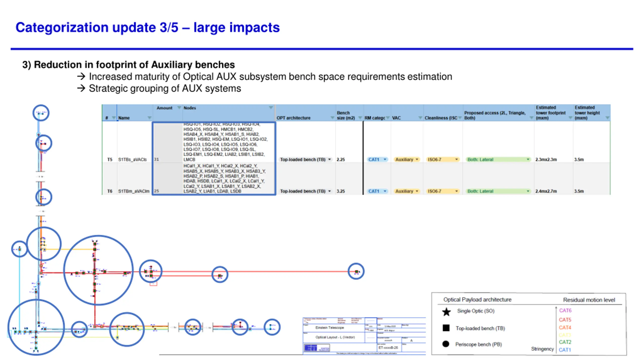Click the Periscope bench circle symbol in legend
Image resolution: width=644 pixels, height=362 pixels.
click(x=446, y=344)
